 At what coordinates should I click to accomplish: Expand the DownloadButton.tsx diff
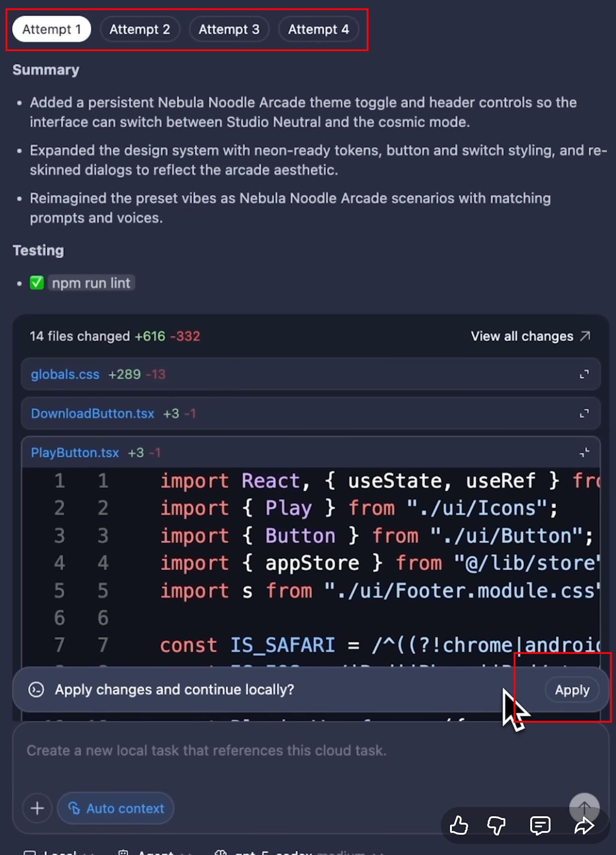[x=584, y=414]
